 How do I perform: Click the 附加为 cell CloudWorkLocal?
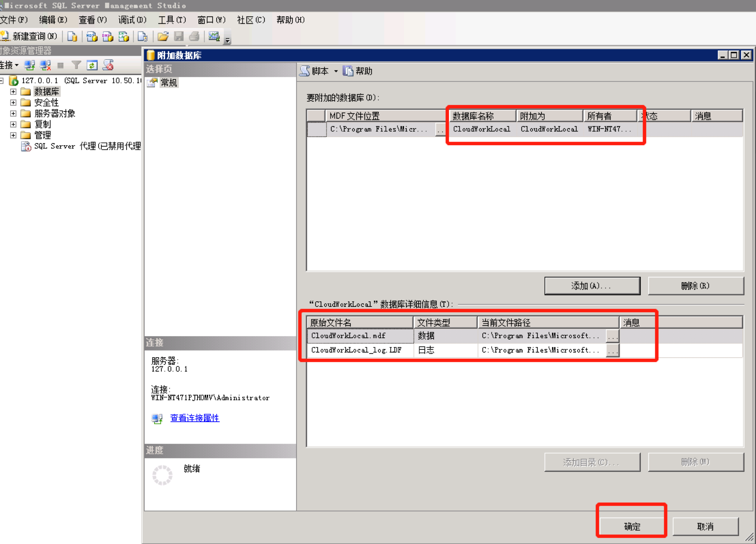point(549,129)
